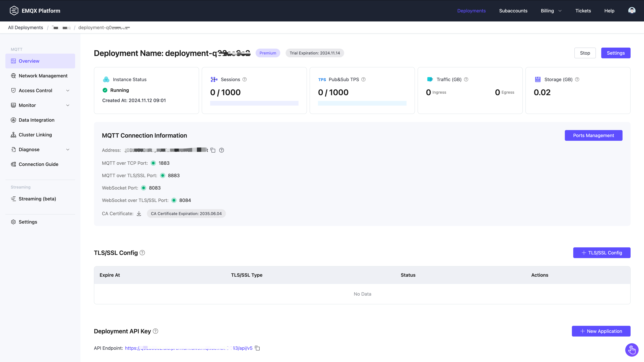Click the Storage value 0.02
Screen dimensions: 644x362
coord(542,93)
